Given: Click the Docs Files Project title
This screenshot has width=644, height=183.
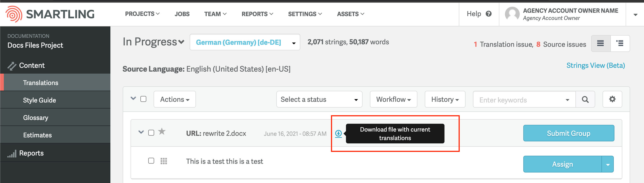Looking at the screenshot, I should (x=35, y=45).
